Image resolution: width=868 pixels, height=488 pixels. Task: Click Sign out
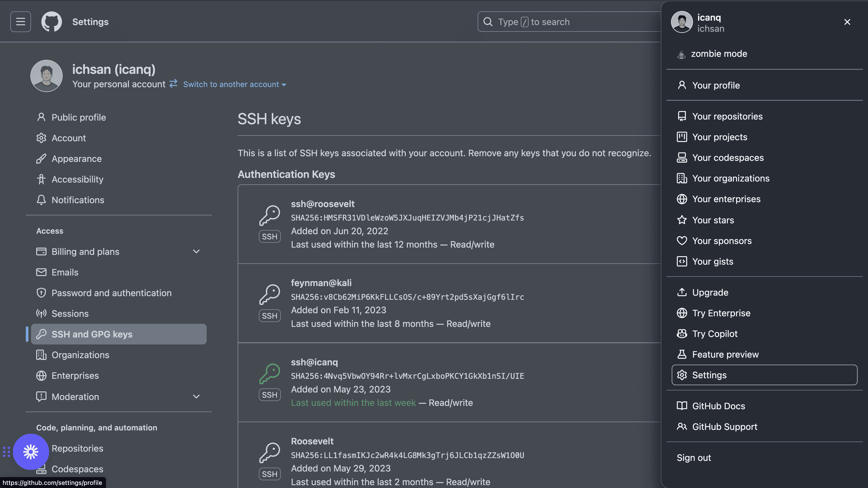(694, 458)
